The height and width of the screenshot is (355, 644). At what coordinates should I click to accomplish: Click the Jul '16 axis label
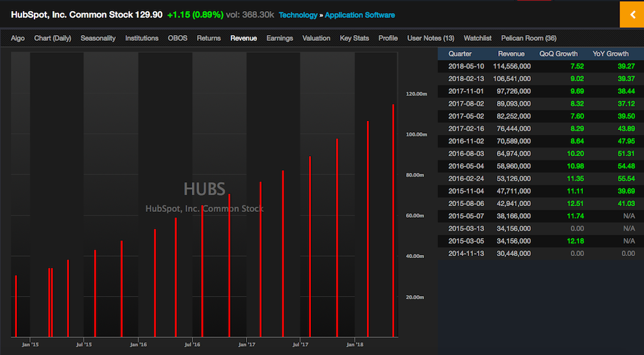(192, 345)
